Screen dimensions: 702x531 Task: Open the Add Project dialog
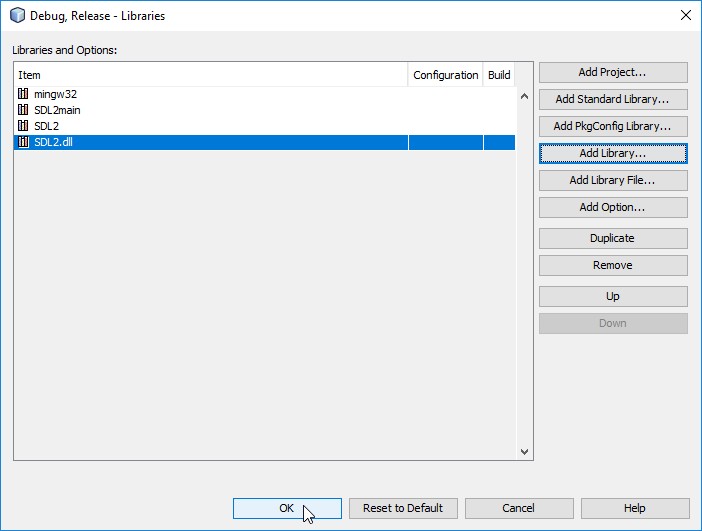point(613,72)
